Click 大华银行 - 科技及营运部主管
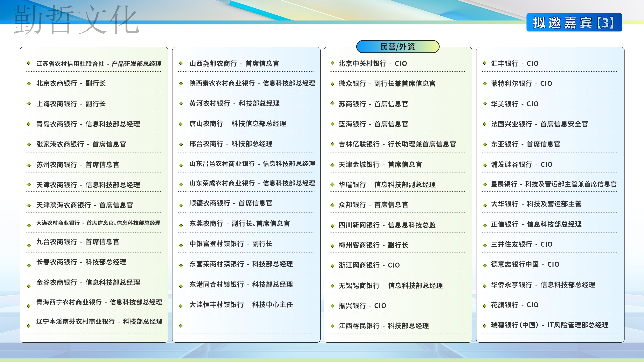644x362 pixels. 536,204
